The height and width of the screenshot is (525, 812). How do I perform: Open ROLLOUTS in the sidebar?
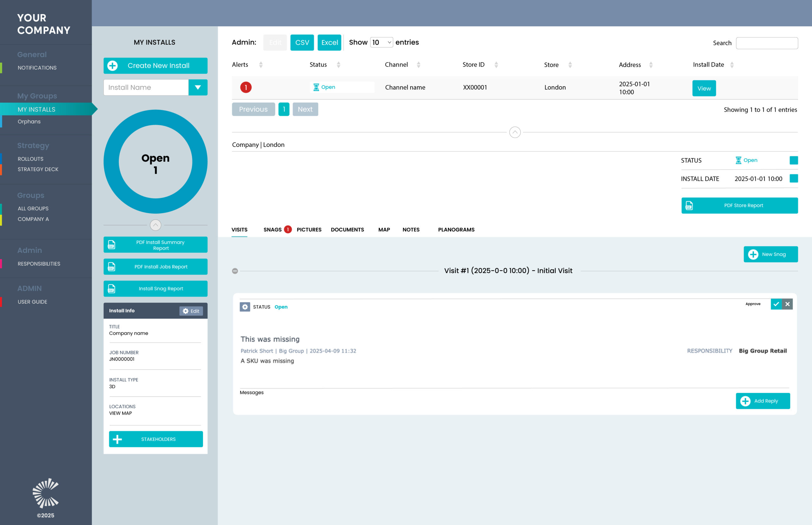[x=30, y=159]
